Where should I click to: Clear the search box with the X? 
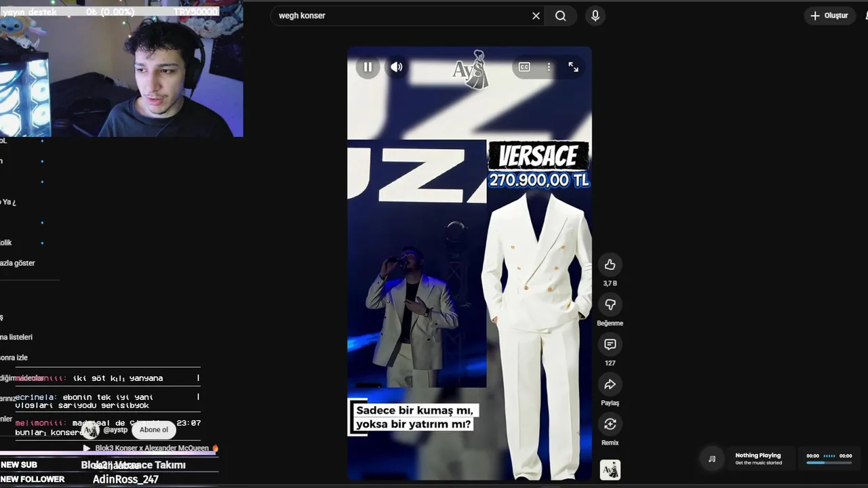536,16
